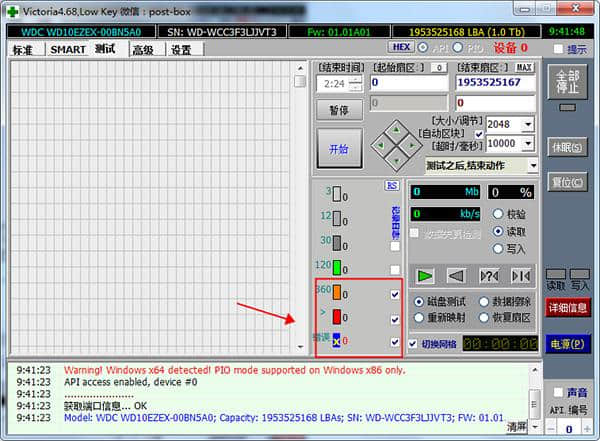Click the small RS button
The height and width of the screenshot is (441, 600).
(393, 185)
